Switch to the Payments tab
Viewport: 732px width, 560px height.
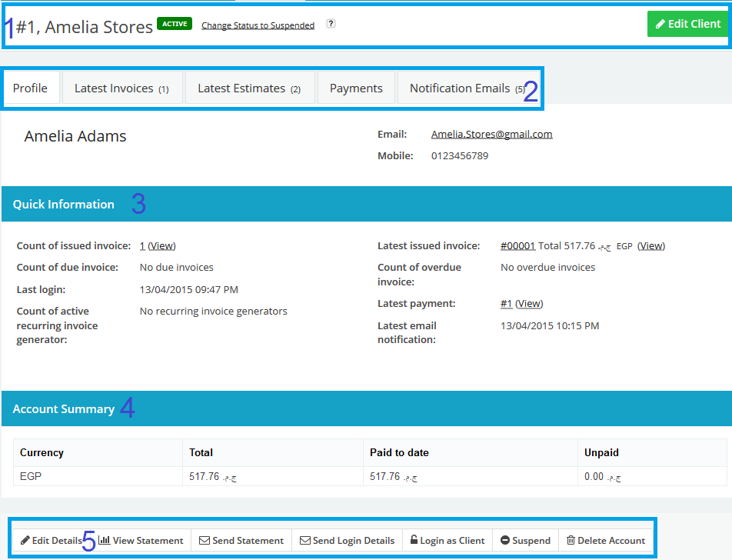point(356,88)
